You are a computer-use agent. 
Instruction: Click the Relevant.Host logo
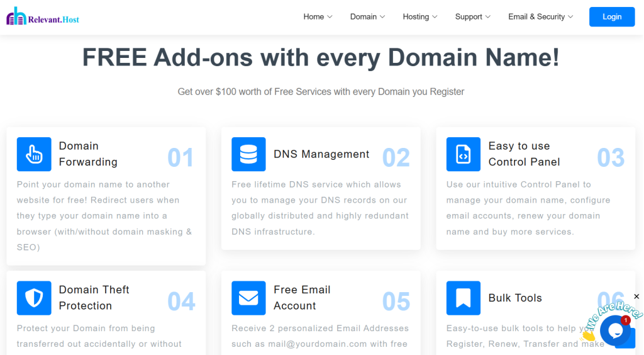pos(43,17)
